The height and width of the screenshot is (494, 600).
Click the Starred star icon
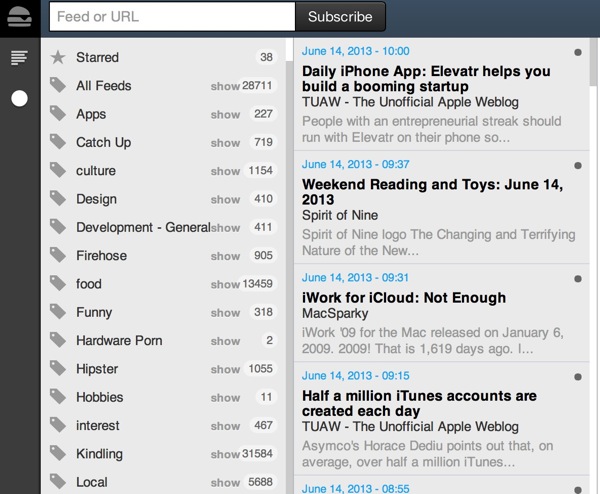point(58,57)
